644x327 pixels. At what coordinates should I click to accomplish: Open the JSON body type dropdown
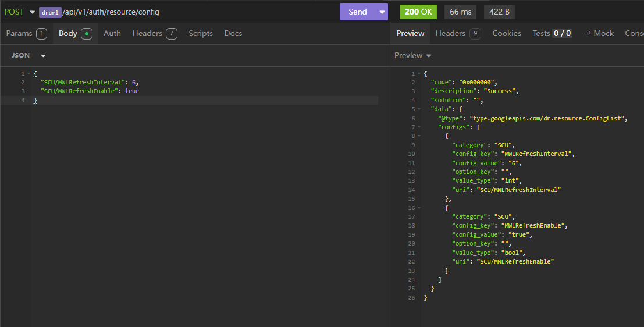(x=28, y=55)
